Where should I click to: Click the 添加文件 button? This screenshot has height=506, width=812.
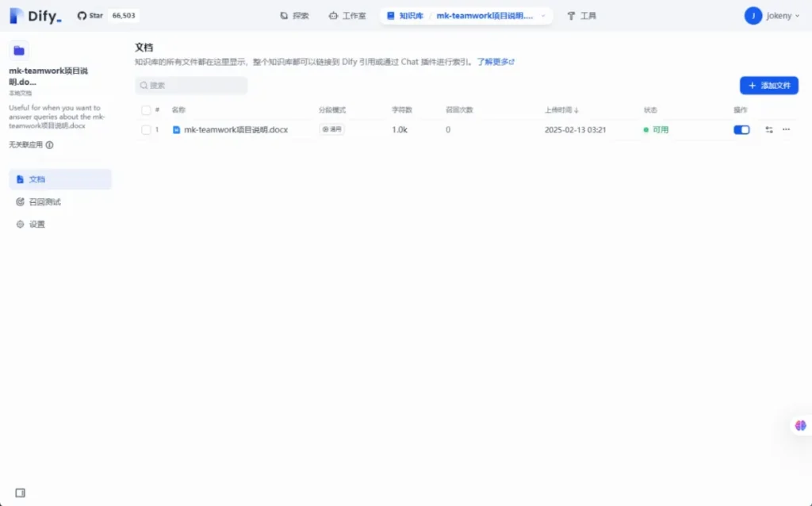[768, 86]
